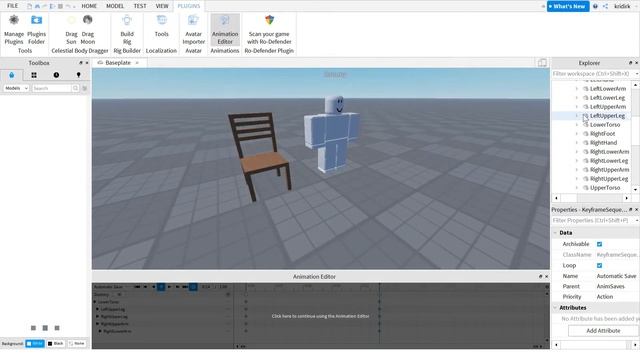This screenshot has width=640, height=360.
Task: Collapse the Data properties section
Action: [x=555, y=233]
